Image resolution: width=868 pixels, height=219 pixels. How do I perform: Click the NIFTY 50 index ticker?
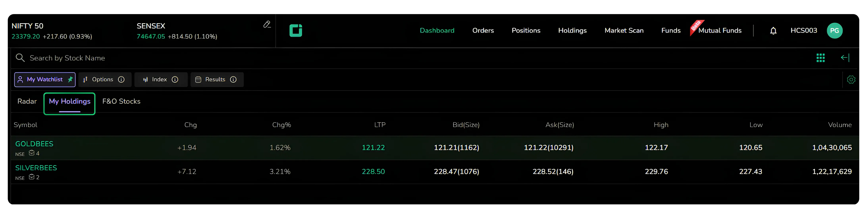click(52, 31)
